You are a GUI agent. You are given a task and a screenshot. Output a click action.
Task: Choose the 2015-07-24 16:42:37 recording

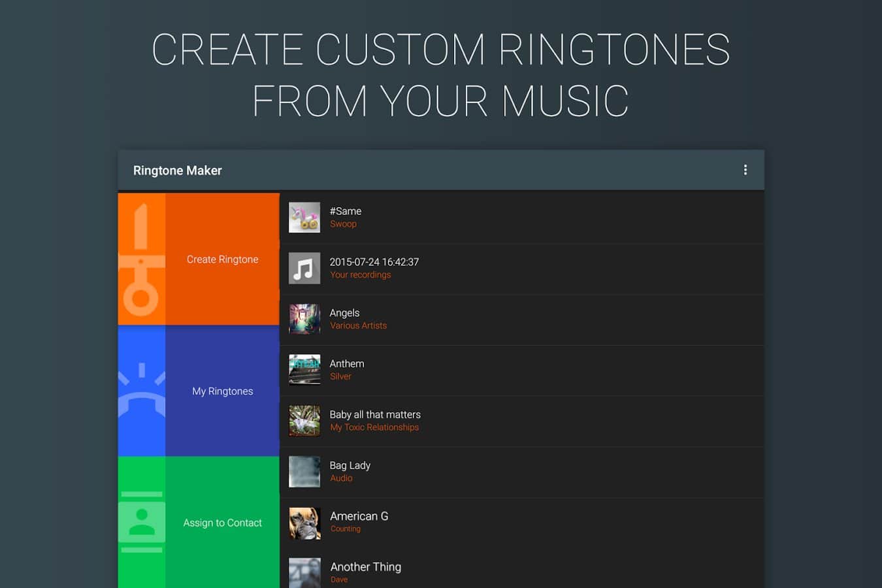pyautogui.click(x=374, y=262)
